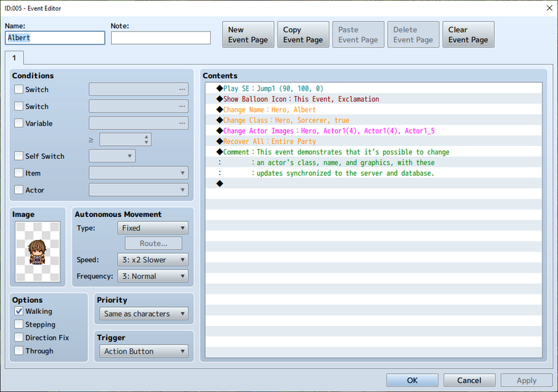Select comment line 'an actor's class, name'
Viewport: 558px width, 392px height.
(374, 162)
